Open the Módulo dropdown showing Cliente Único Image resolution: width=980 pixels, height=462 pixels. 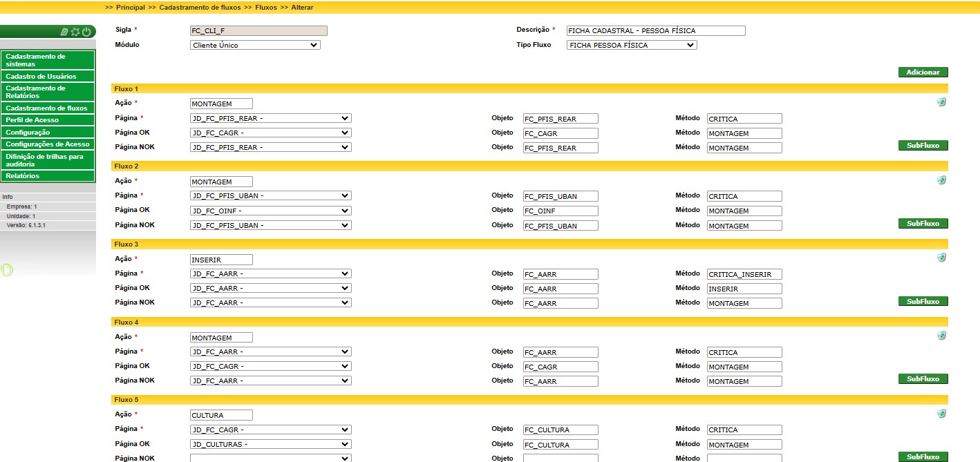tap(255, 45)
